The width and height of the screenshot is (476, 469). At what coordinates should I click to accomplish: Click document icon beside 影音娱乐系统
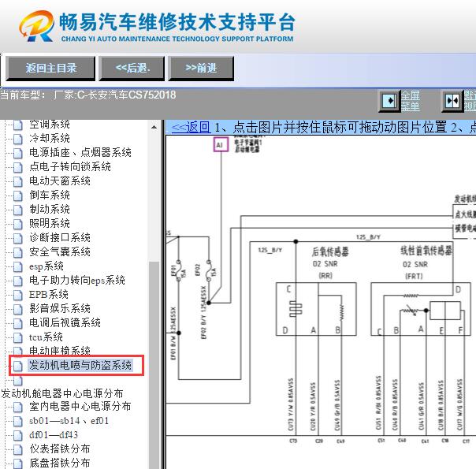[x=18, y=309]
